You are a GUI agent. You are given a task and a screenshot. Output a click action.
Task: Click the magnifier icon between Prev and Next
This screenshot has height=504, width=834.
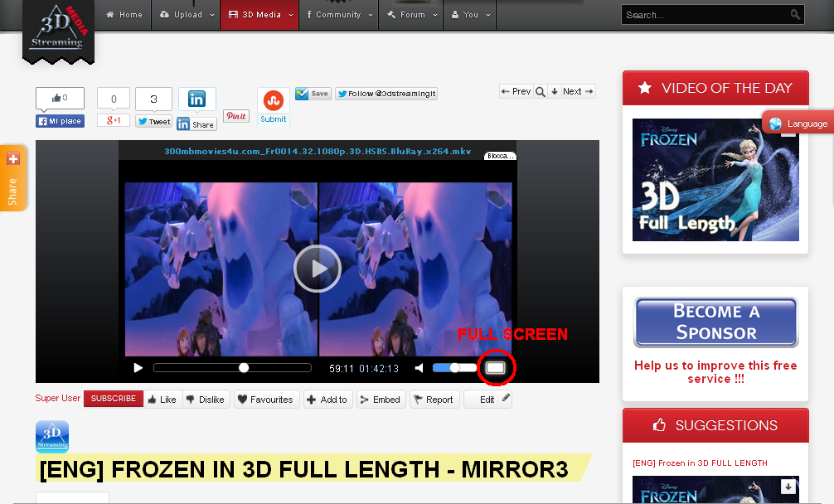(x=540, y=91)
